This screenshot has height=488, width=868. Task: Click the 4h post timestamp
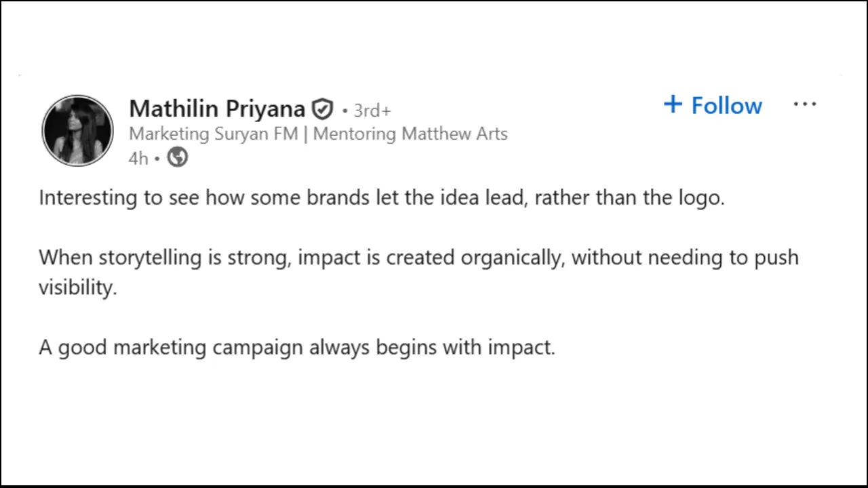138,158
